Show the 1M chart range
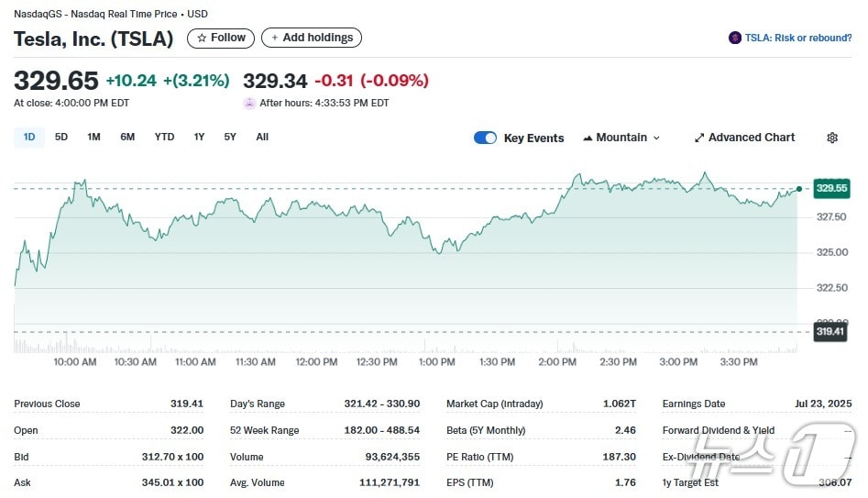868x498 pixels. [x=93, y=138]
